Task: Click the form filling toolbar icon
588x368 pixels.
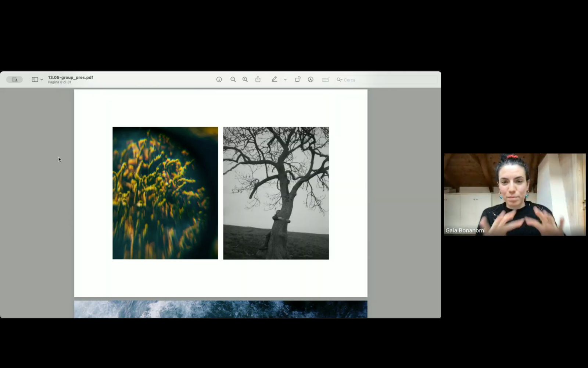Action: 325,79
